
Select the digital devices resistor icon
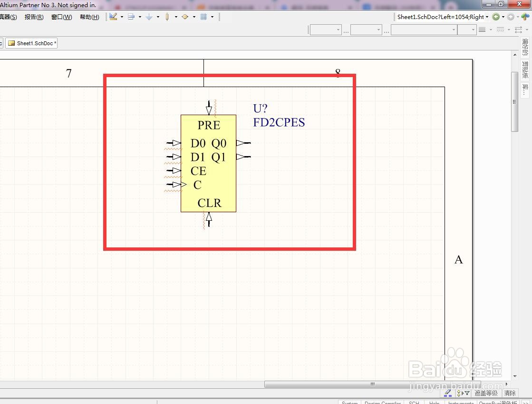coord(167,17)
